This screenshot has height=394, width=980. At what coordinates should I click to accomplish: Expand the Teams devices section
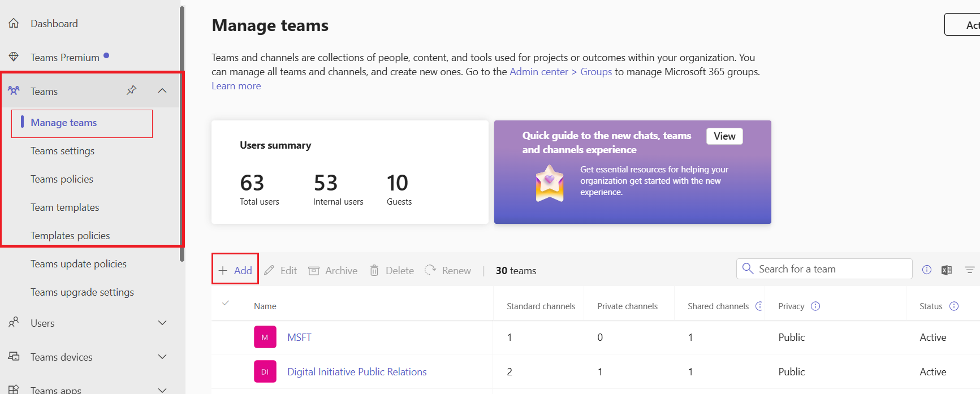tap(162, 357)
